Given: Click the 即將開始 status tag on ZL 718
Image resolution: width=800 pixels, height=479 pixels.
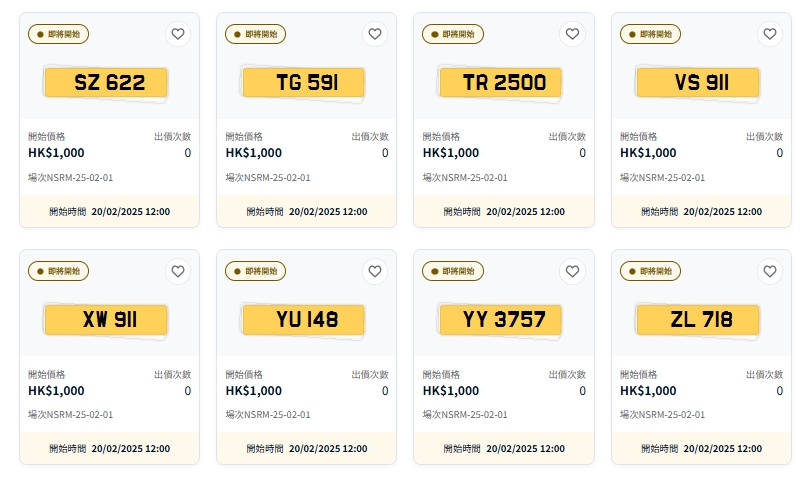Looking at the screenshot, I should point(651,271).
